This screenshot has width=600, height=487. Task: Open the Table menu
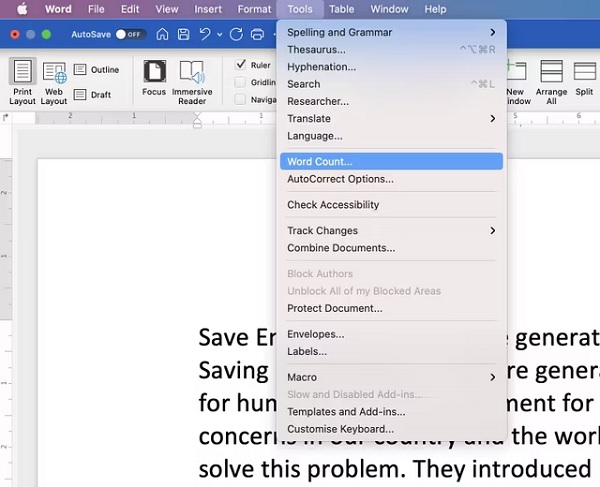click(x=342, y=9)
